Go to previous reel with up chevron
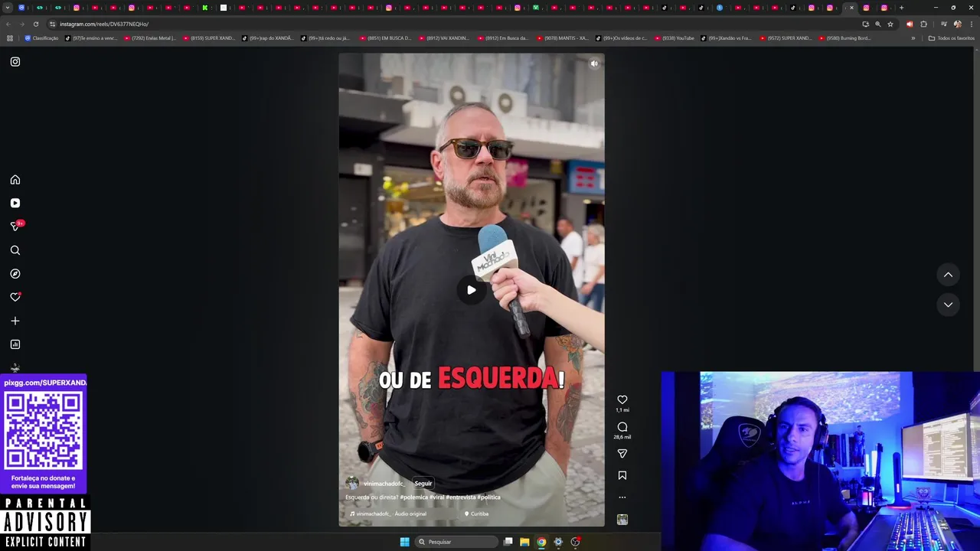This screenshot has height=551, width=980. point(948,275)
